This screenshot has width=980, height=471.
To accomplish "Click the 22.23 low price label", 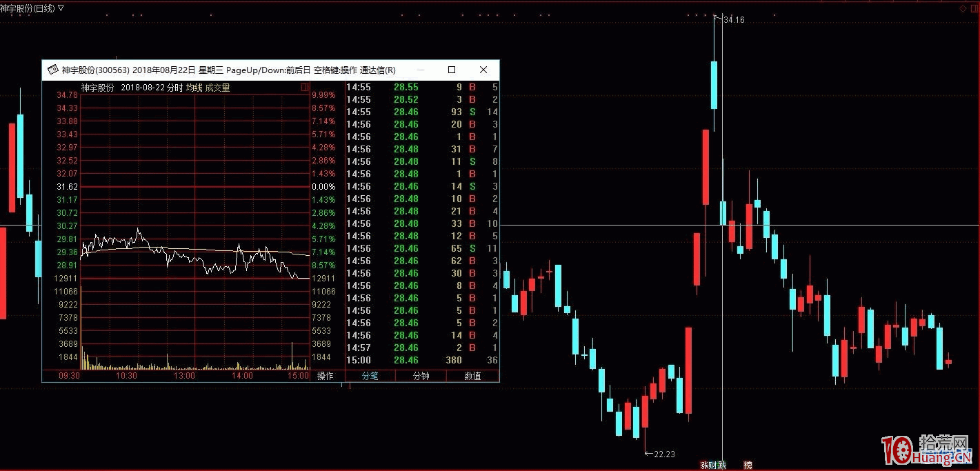I will [x=664, y=454].
